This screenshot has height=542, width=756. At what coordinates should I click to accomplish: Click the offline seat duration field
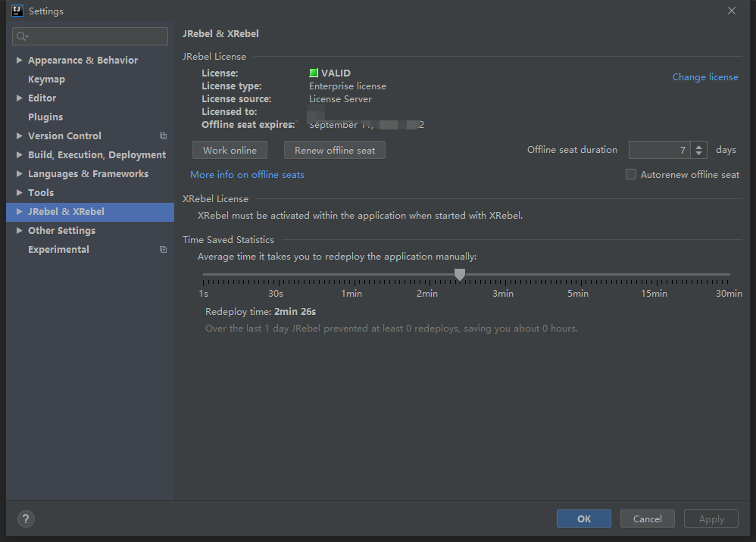(660, 150)
